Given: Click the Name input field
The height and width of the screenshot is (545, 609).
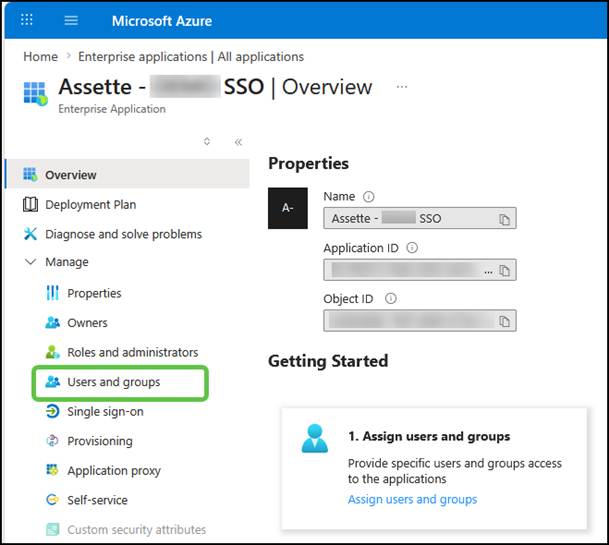Looking at the screenshot, I should [419, 218].
